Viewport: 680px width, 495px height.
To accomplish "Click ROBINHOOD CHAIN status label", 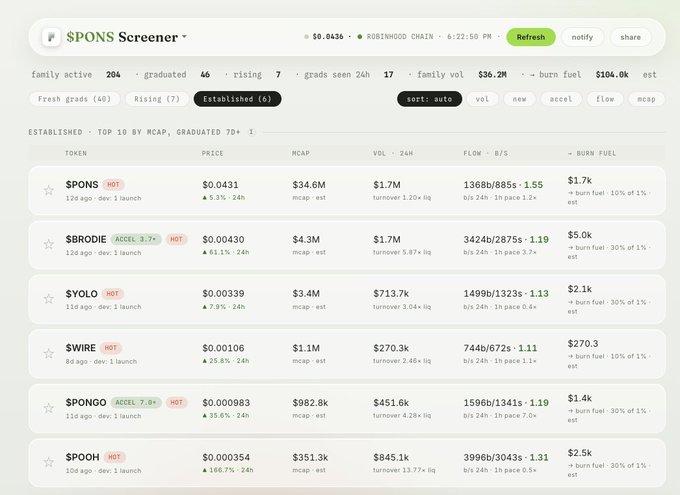I will point(399,37).
